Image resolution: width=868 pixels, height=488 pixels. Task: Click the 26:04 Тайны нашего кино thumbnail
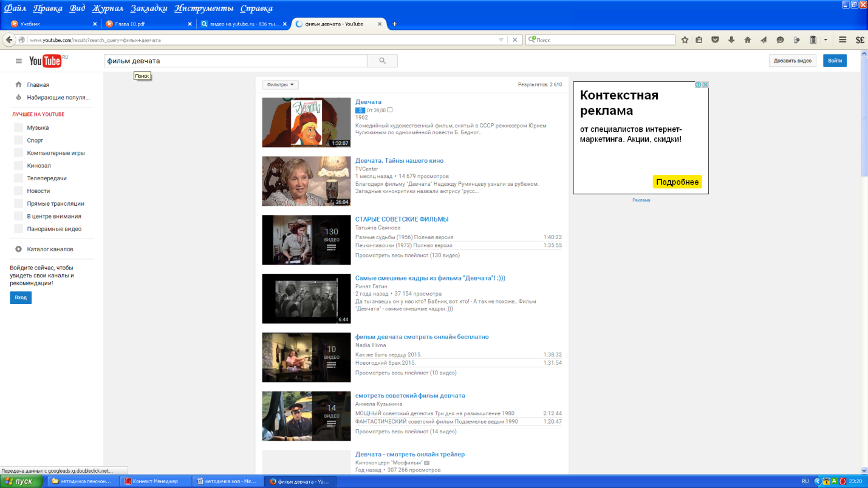coord(306,181)
